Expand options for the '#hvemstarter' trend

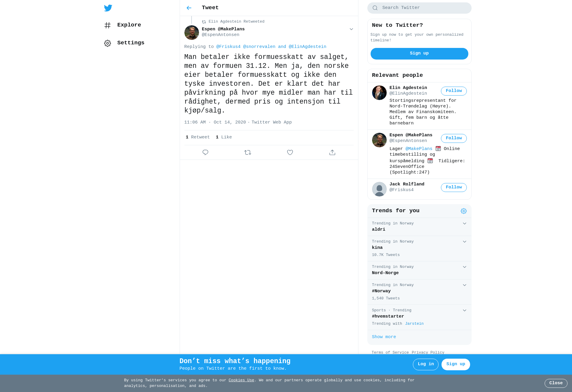464,310
